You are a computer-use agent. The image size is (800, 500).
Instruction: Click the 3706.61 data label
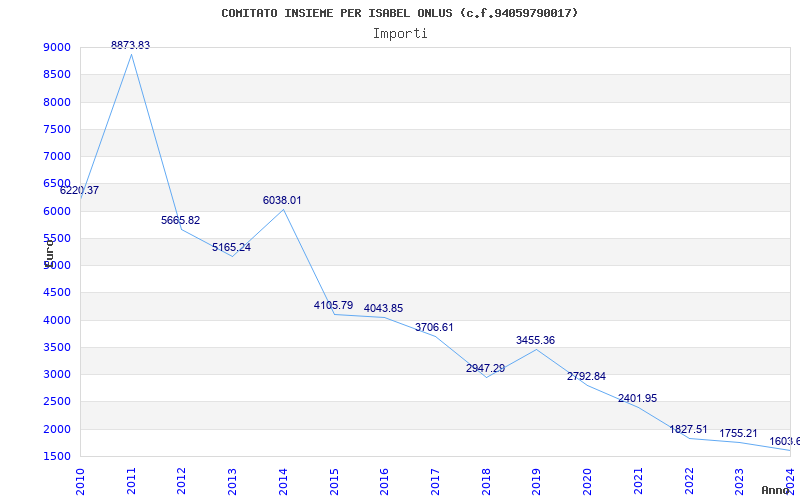click(434, 327)
